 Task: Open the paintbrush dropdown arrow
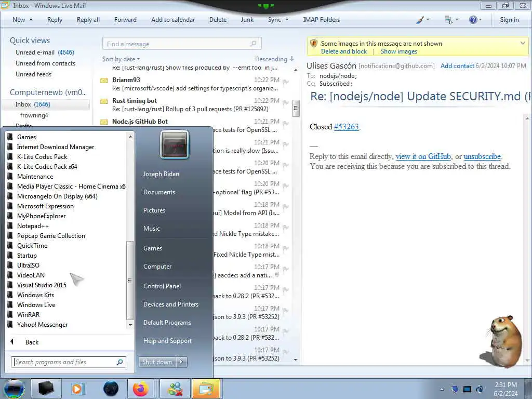point(428,20)
